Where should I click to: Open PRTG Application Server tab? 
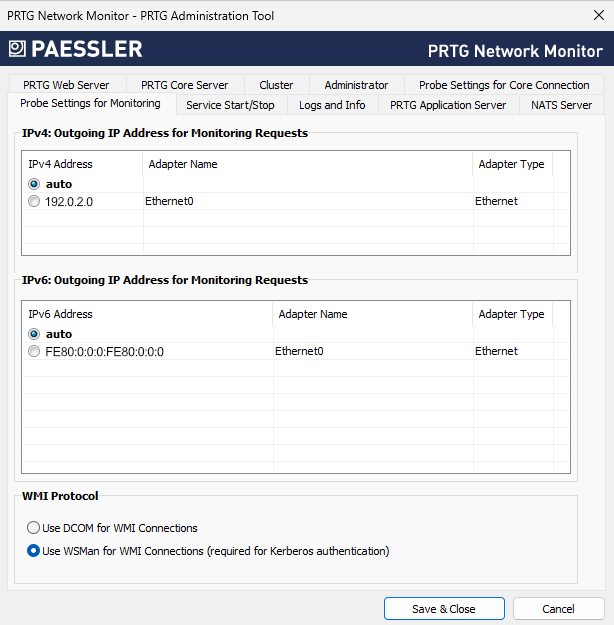click(x=448, y=105)
